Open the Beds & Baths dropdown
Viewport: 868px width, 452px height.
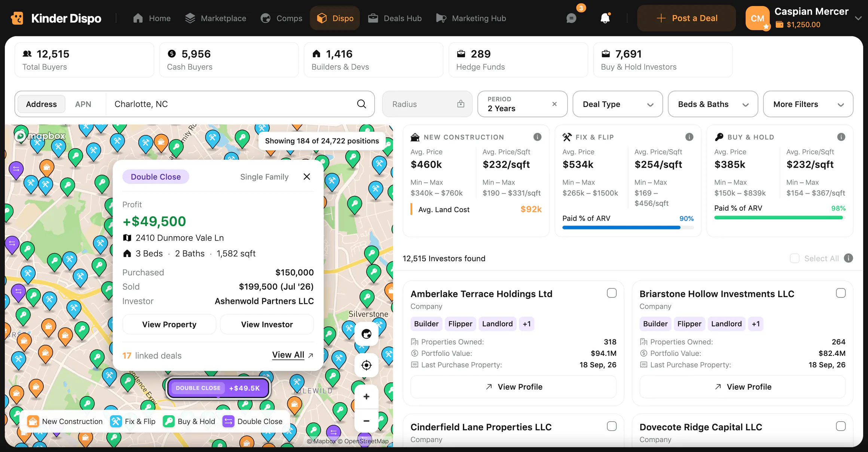tap(713, 104)
